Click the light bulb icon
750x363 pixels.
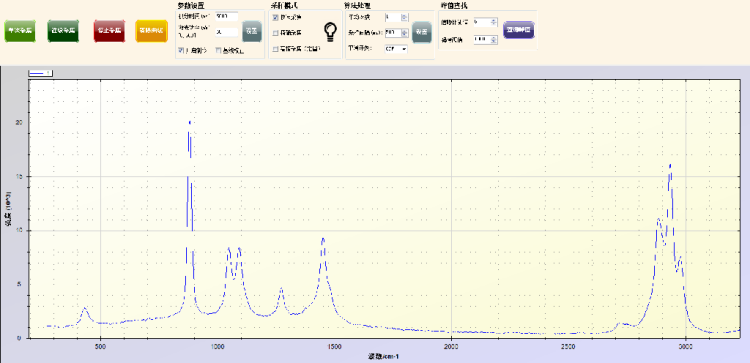click(330, 32)
